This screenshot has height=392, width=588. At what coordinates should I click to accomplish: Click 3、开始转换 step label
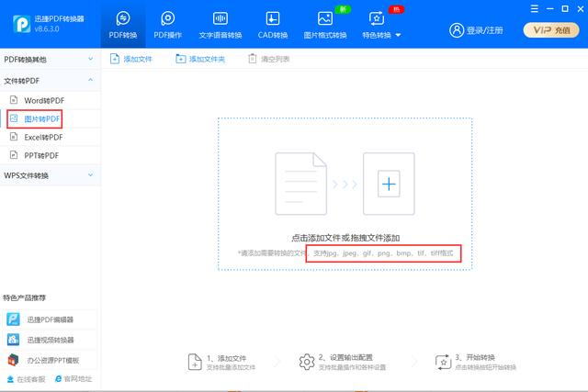[x=475, y=357]
